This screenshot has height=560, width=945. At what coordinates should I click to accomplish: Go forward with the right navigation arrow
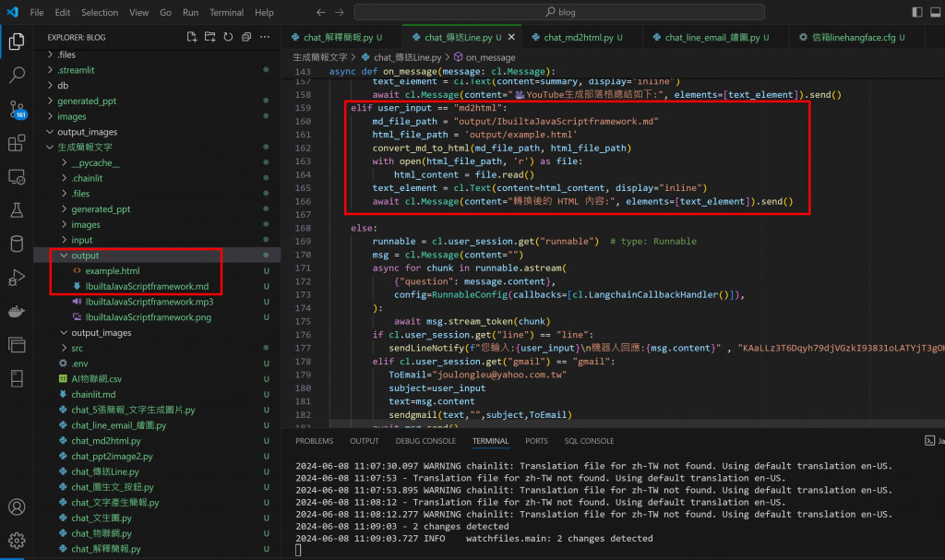tap(340, 12)
